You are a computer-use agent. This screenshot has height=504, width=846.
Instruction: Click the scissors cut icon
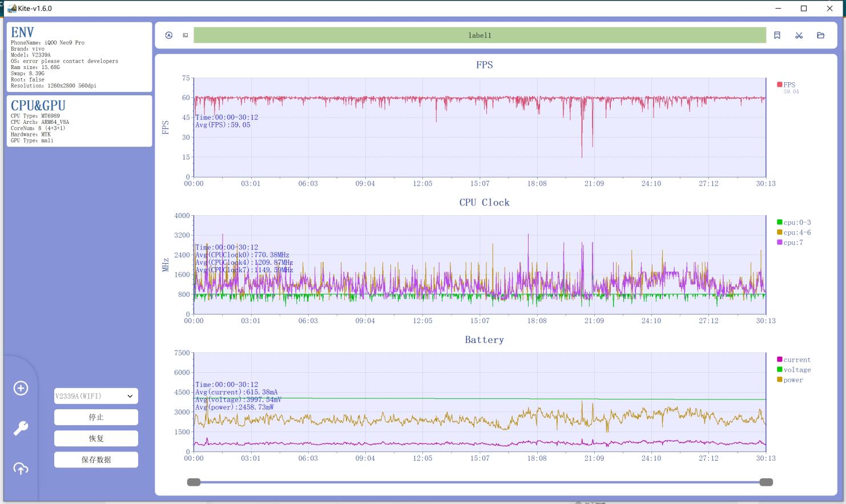click(799, 35)
